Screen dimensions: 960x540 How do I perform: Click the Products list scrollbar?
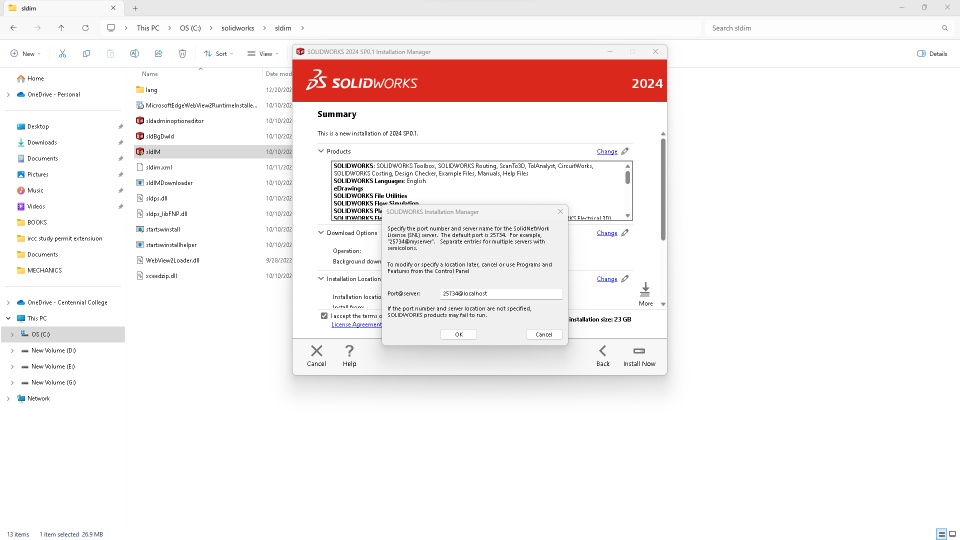pos(628,178)
